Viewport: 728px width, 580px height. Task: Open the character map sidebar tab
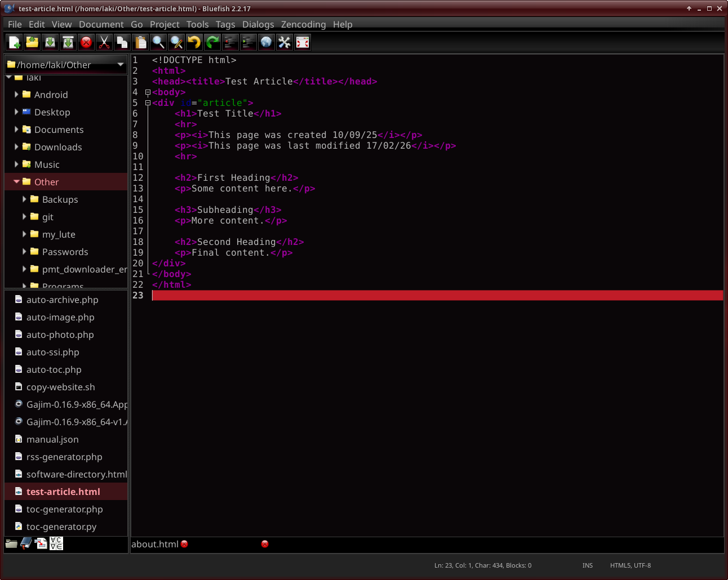click(56, 543)
